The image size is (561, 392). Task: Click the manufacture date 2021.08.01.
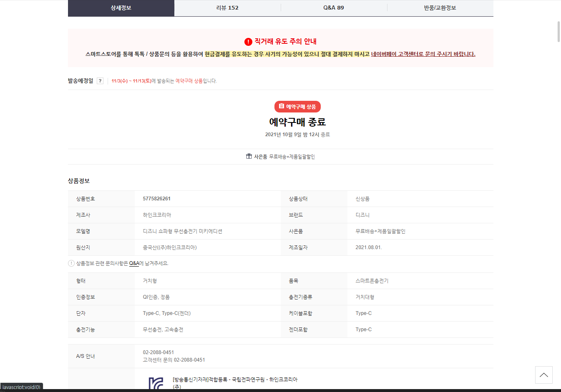tap(369, 247)
